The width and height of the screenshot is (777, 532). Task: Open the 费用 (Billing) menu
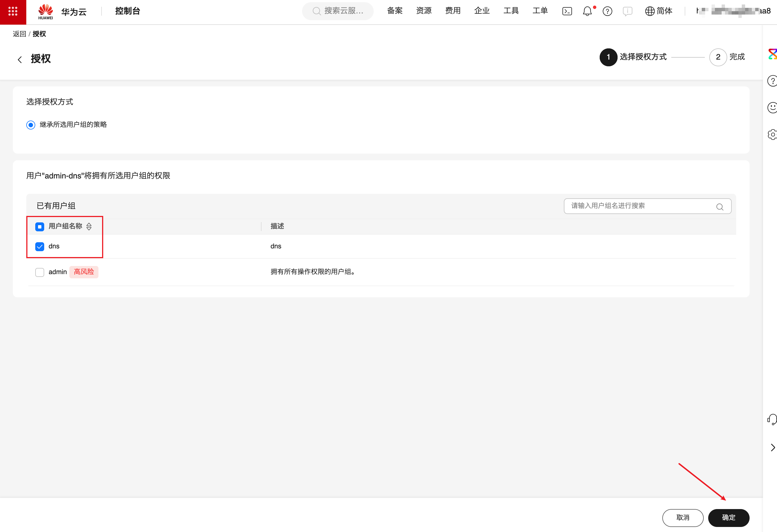(453, 11)
